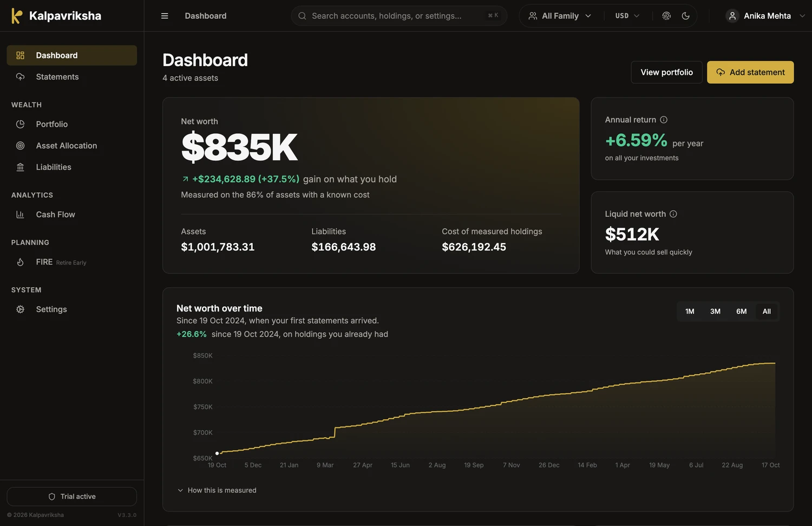The image size is (812, 526).
Task: Choose the 6M chart range tab
Action: tap(741, 311)
